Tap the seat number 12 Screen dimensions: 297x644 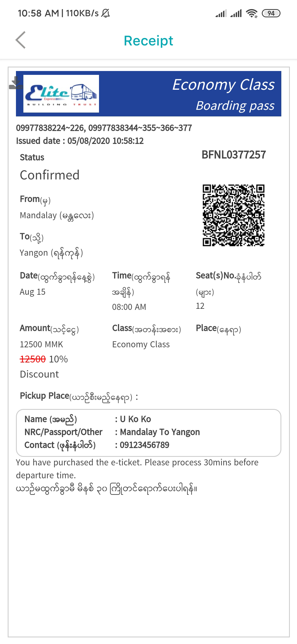coord(200,306)
